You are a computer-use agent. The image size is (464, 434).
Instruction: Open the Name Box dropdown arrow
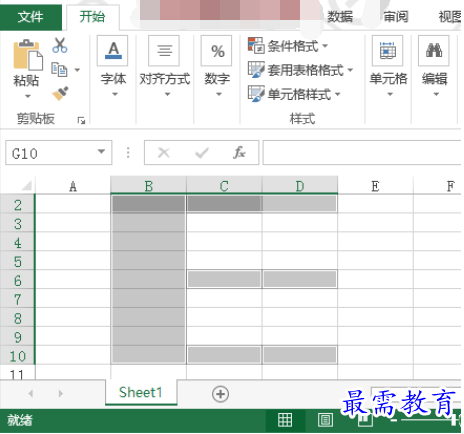point(101,152)
